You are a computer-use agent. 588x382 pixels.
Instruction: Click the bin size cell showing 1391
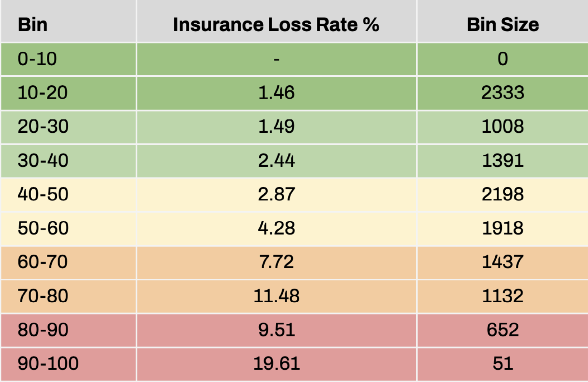point(502,161)
